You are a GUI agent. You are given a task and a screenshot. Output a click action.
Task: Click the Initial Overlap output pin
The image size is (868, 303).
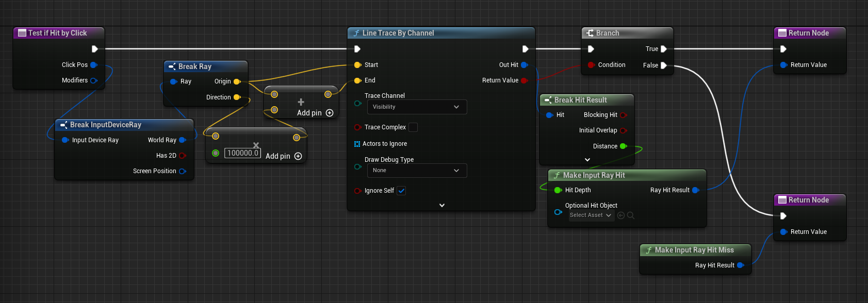click(624, 130)
